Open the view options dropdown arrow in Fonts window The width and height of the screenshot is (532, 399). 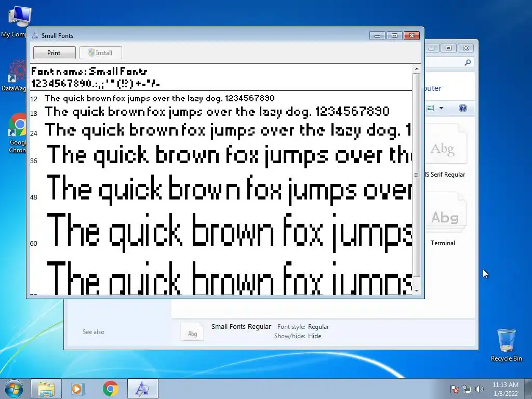pyautogui.click(x=442, y=108)
